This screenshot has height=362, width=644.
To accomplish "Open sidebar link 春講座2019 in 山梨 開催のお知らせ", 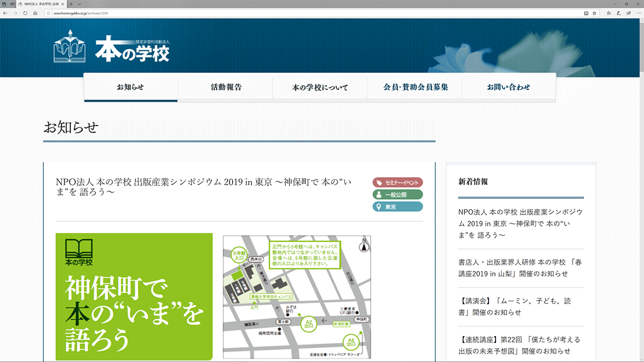I will [x=521, y=268].
